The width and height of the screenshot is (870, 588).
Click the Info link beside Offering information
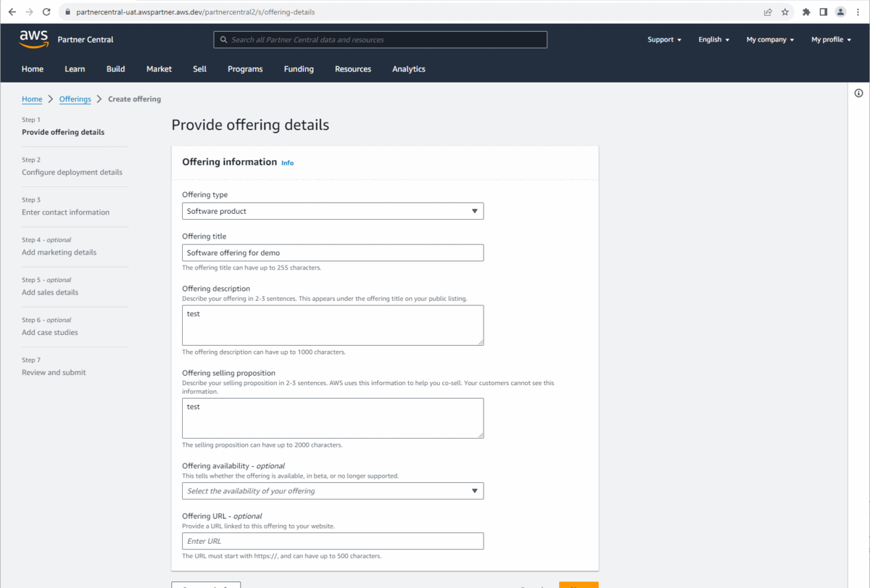coord(287,162)
